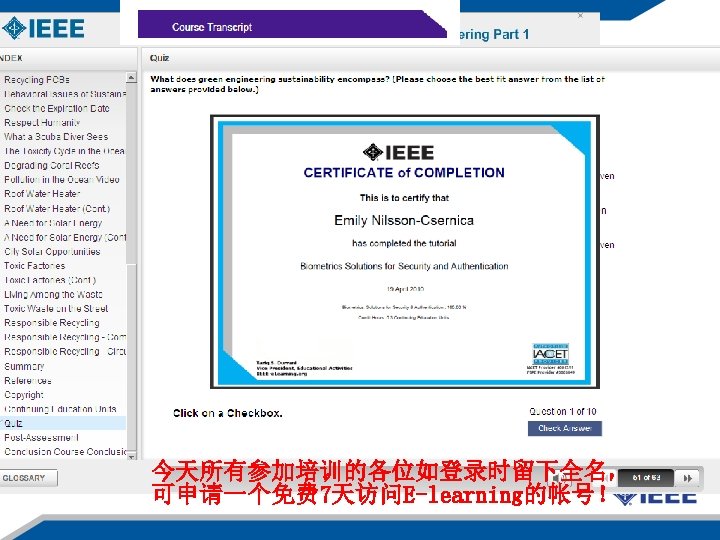Click the 'CERTIFICATE of COMPLETION' heading
The width and height of the screenshot is (720, 540).
pos(404,173)
